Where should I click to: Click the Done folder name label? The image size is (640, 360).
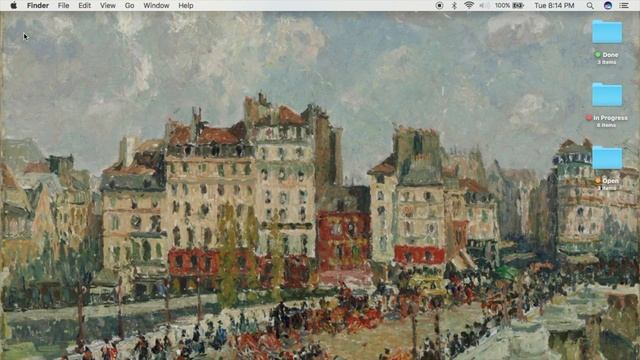tap(610, 55)
